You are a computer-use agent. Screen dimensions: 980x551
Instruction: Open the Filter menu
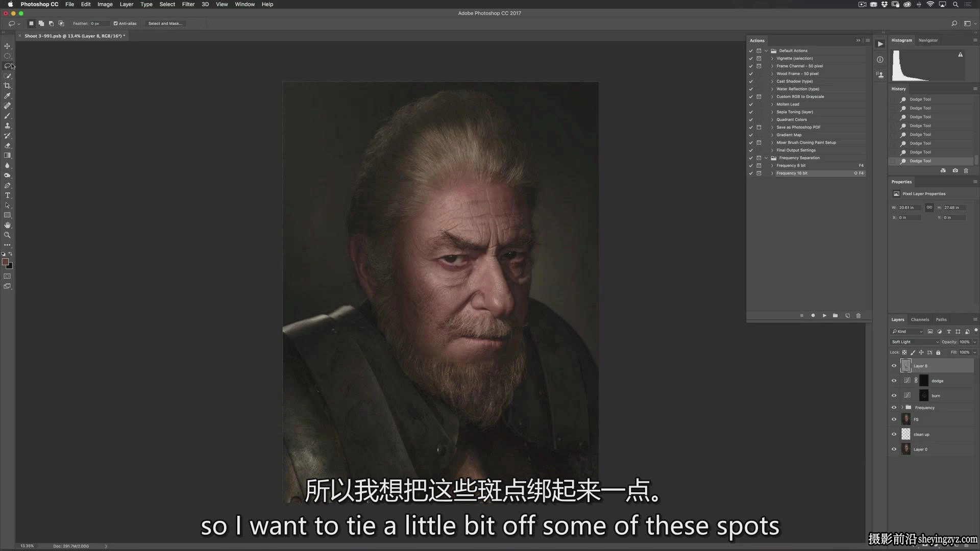click(x=188, y=4)
